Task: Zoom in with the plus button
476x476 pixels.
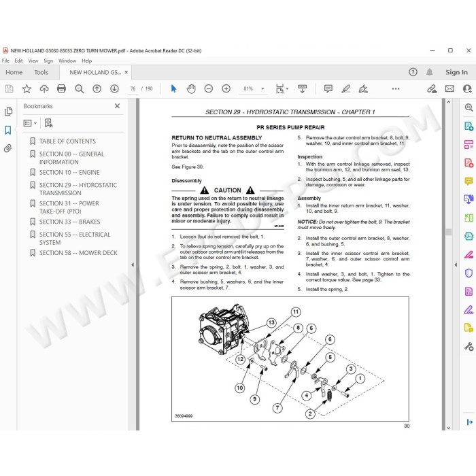Action: click(226, 88)
